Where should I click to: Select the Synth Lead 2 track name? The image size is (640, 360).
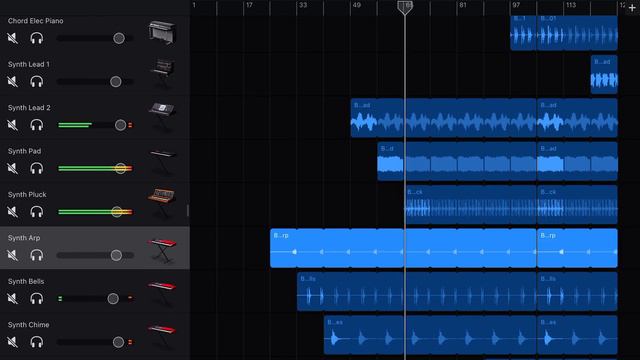click(29, 108)
